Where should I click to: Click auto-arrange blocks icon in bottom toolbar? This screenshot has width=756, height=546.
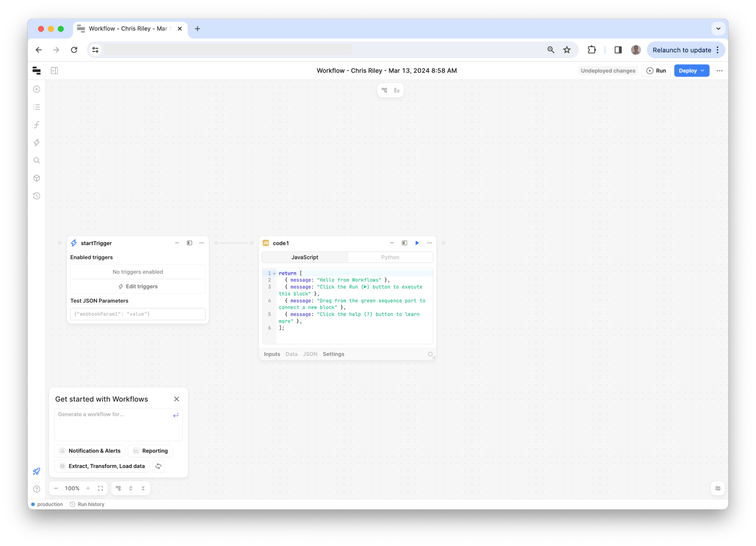118,488
